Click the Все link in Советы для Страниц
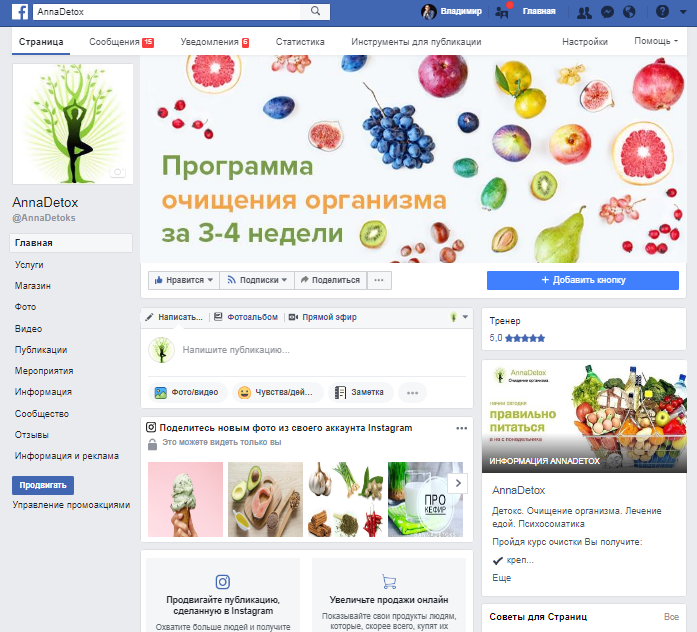697x632 pixels. click(671, 617)
